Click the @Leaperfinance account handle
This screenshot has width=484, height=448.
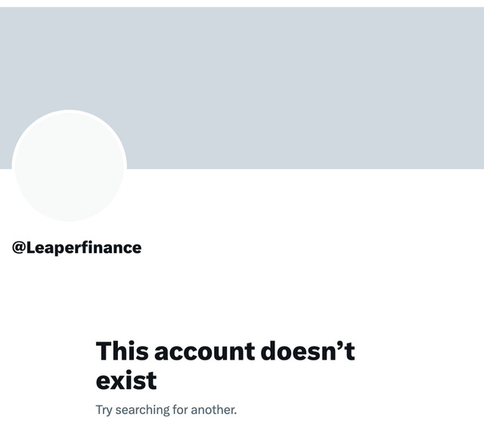(76, 248)
